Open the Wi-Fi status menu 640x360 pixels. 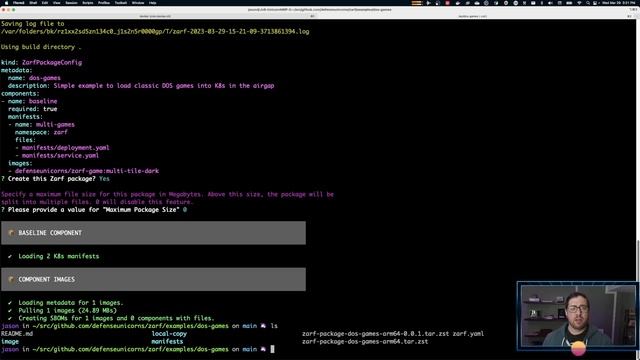[579, 3]
